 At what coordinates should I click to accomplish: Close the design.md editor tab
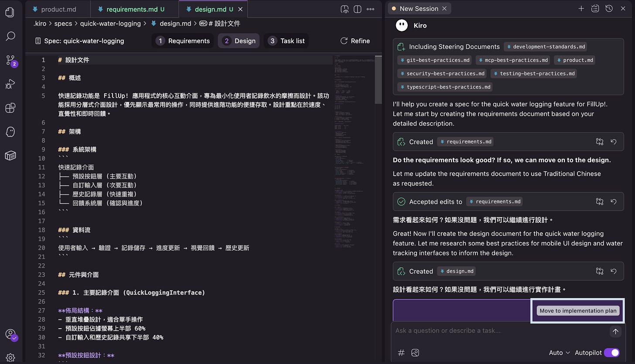tap(240, 9)
